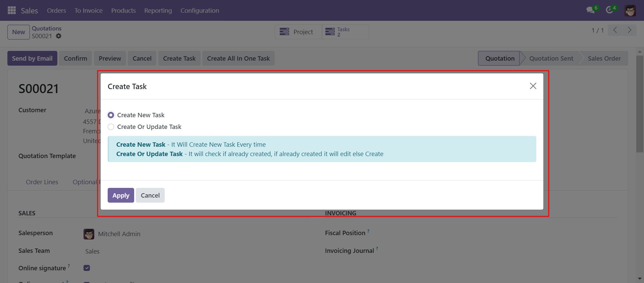
Task: Click the 1 / 1 pager counter
Action: 597,30
